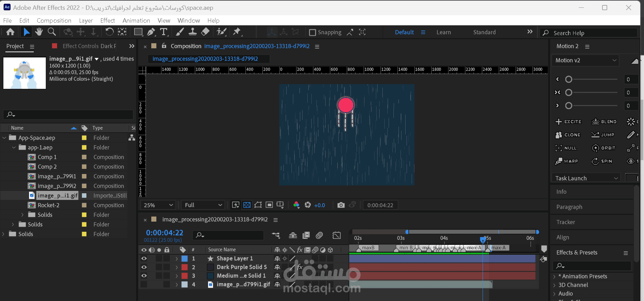
Task: Select the Selection arrow tool
Action: coord(26,32)
